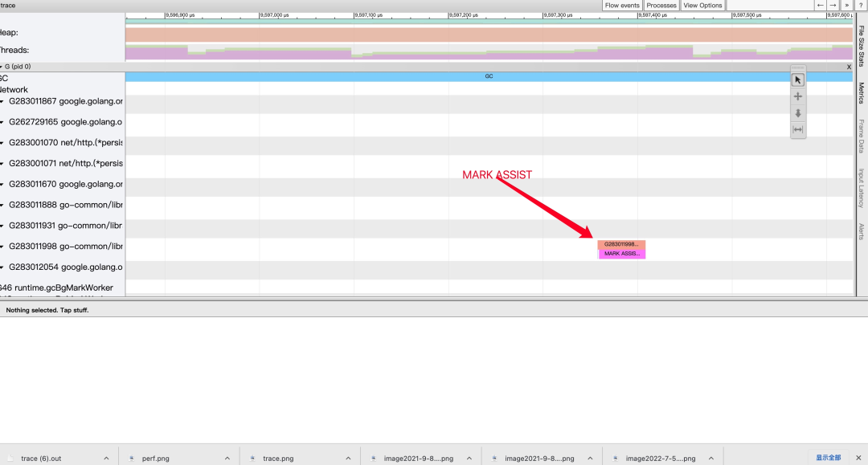Collapse the G283012054 google.golang row

coord(2,267)
